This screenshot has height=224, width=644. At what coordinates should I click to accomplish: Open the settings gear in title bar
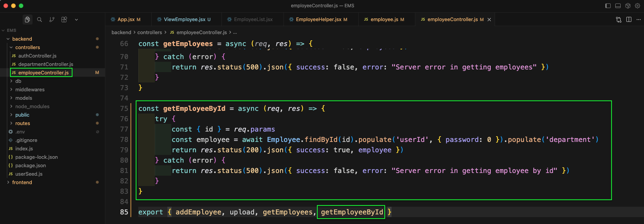pos(637,6)
